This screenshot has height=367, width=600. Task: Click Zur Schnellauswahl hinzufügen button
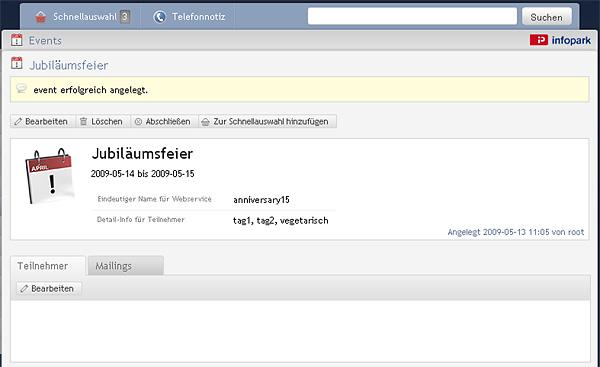click(267, 121)
